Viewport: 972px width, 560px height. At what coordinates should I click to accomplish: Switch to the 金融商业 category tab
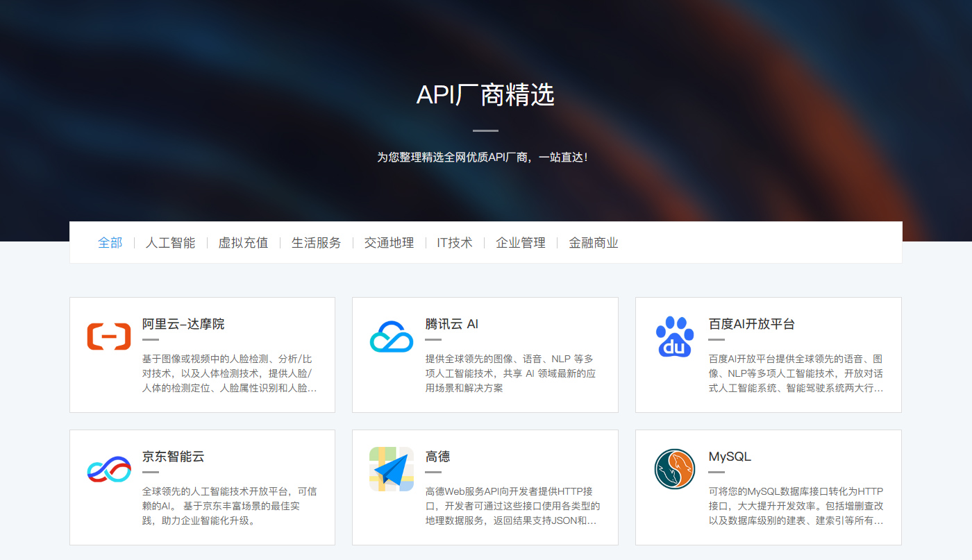pos(594,243)
